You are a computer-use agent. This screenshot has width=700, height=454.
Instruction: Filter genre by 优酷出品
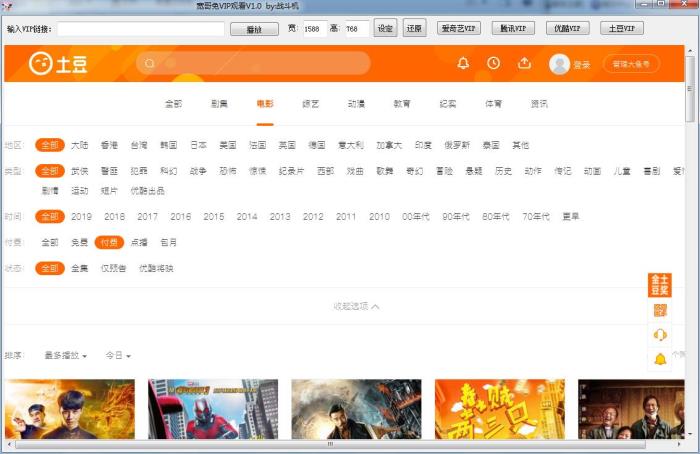[x=147, y=191]
